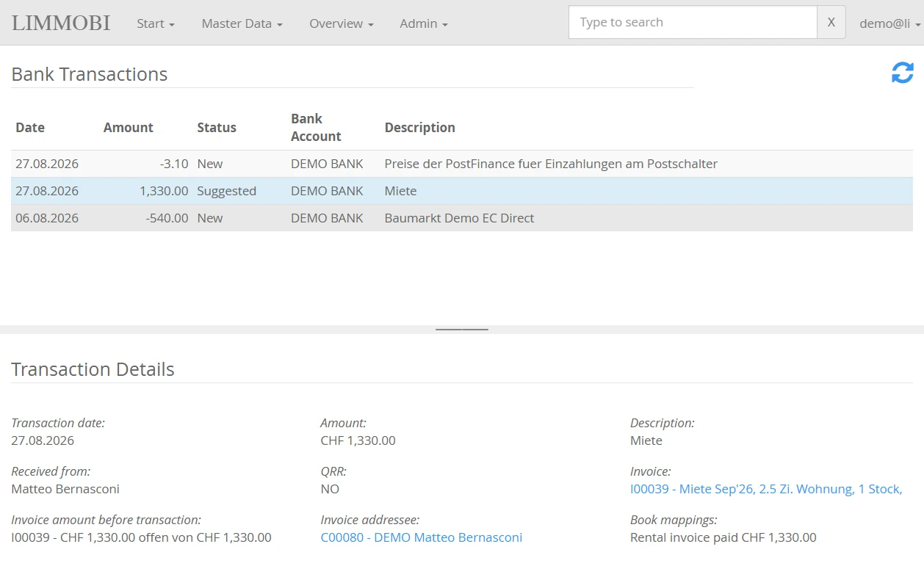Open invoice I00039 Miete Sep'26 link
This screenshot has height=566, width=924.
(x=766, y=489)
